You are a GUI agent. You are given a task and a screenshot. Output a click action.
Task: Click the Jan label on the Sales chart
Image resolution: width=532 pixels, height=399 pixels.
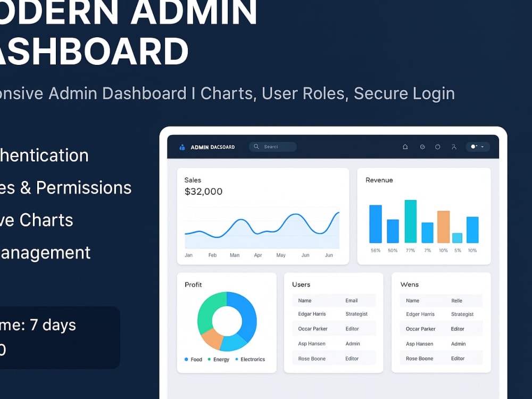189,255
